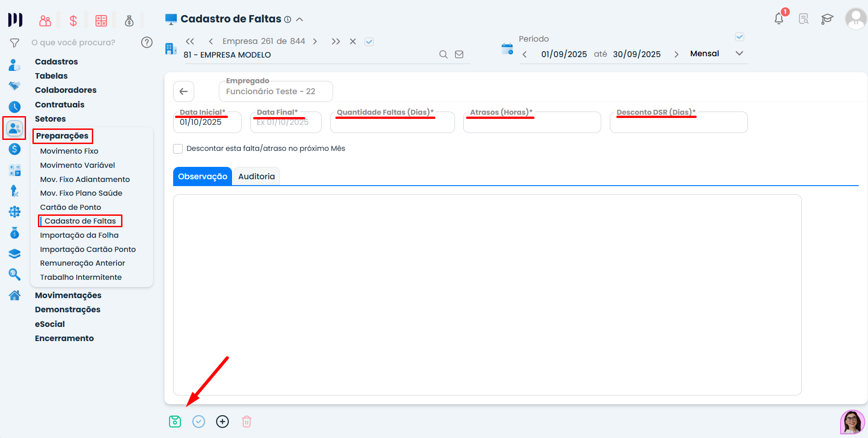This screenshot has height=438, width=868.
Task: Open the money bag module in top bar
Action: click(129, 21)
